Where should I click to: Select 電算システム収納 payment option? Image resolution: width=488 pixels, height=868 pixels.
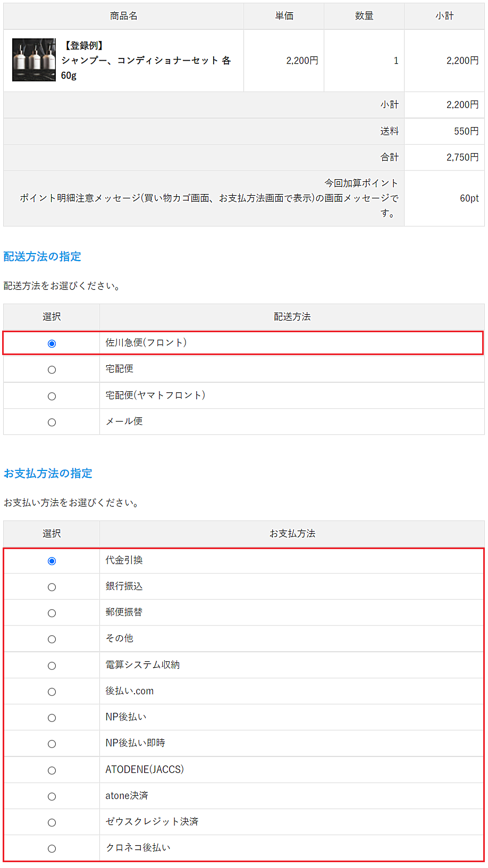click(x=52, y=665)
